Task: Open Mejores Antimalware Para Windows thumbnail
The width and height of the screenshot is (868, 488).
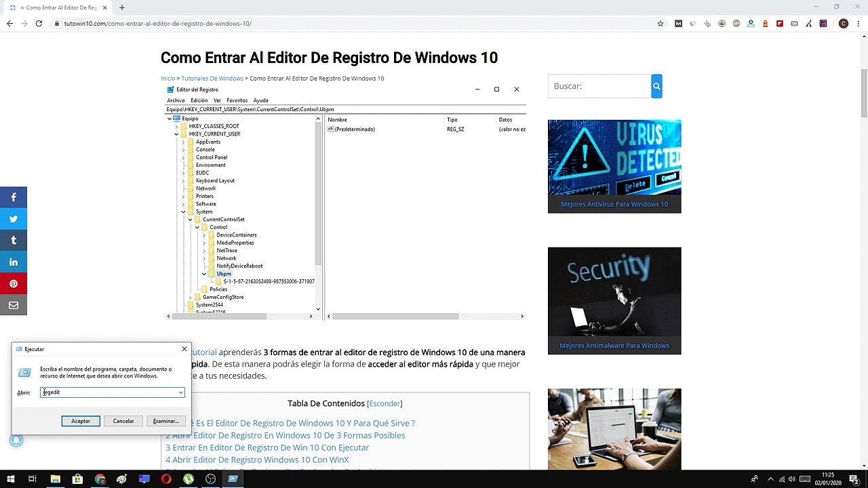Action: point(614,300)
